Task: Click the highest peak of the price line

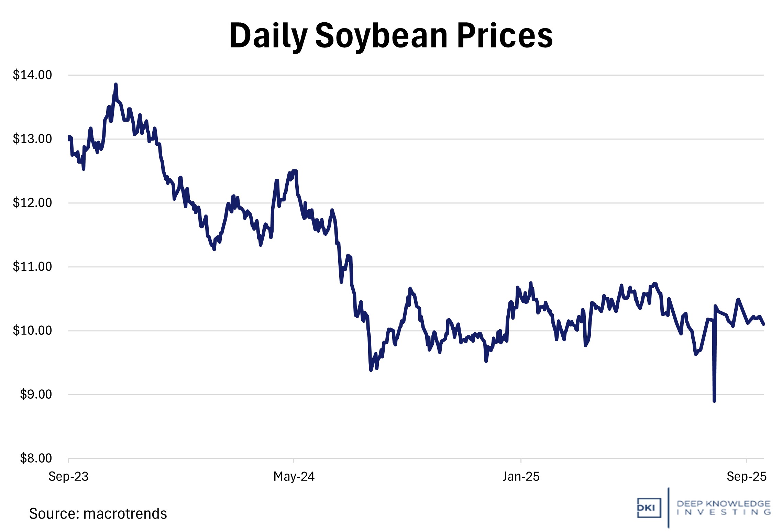Action: [x=116, y=84]
